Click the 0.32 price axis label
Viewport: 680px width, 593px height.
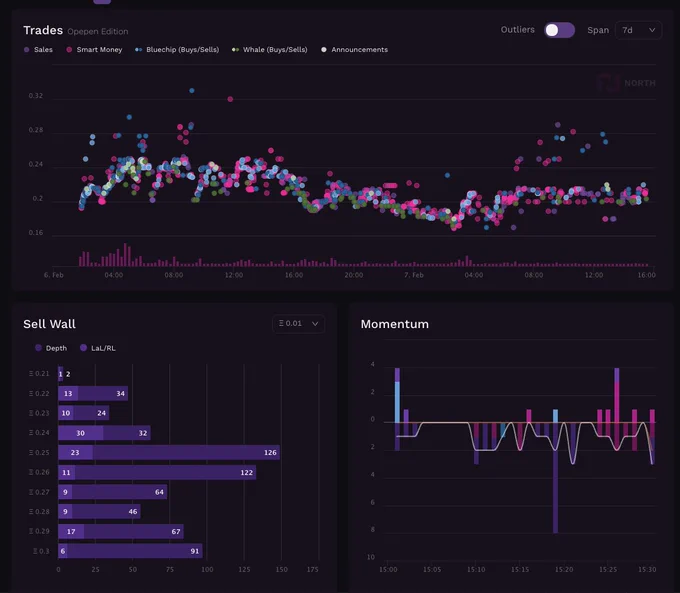[x=36, y=96]
